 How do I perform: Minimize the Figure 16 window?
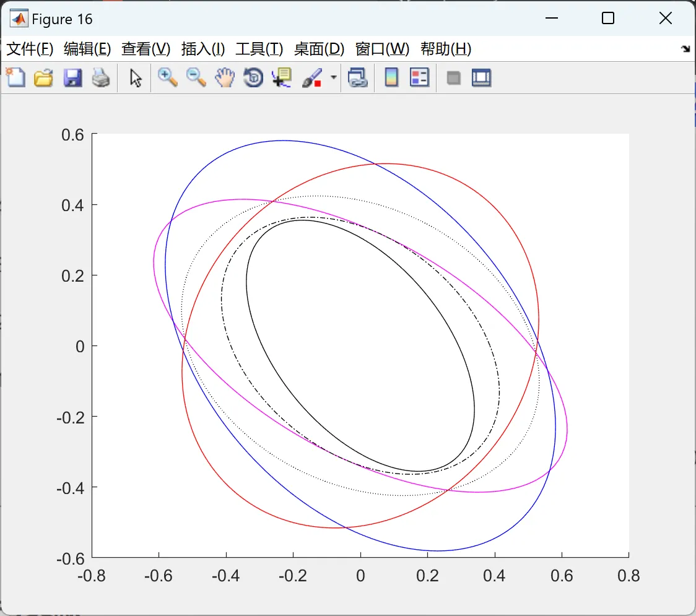pos(551,18)
